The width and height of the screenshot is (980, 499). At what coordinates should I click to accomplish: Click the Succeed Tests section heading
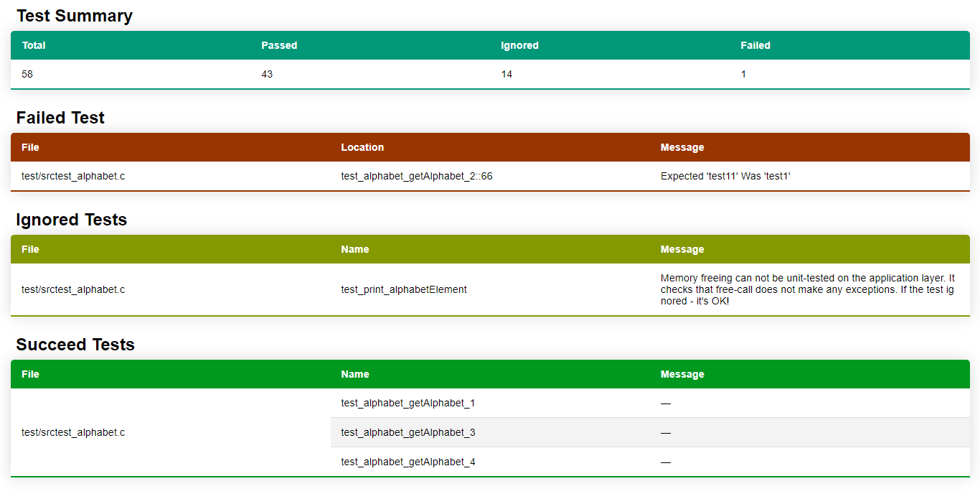pyautogui.click(x=75, y=345)
